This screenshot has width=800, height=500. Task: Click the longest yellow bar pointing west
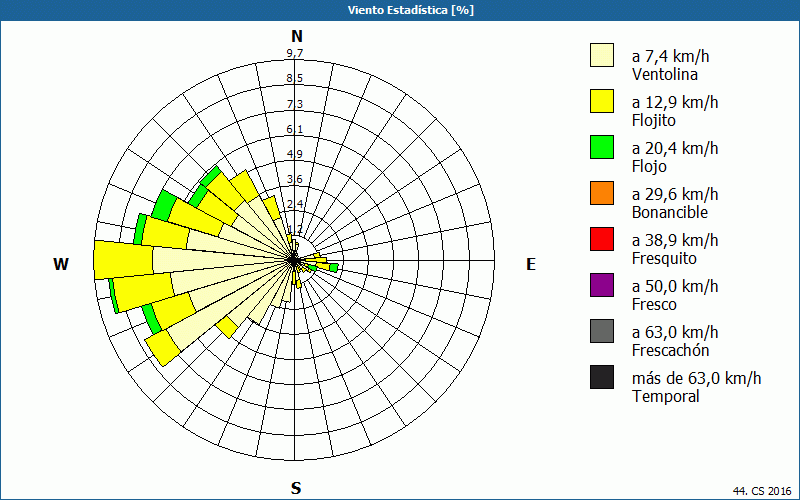[123, 260]
